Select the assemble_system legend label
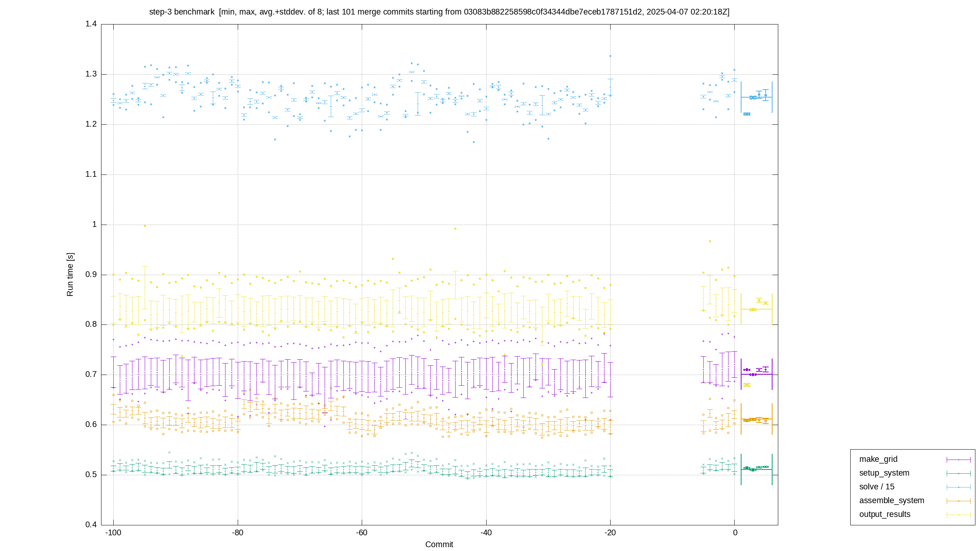 [892, 500]
